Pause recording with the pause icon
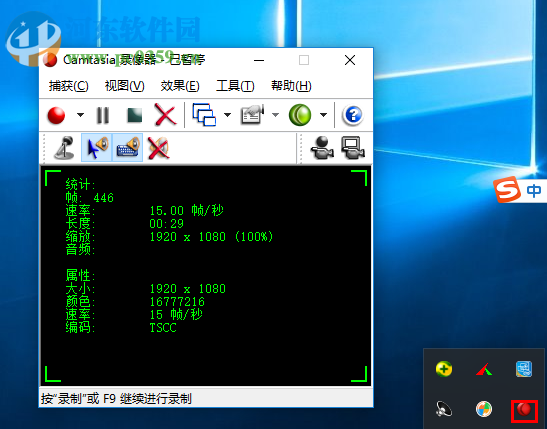Image resolution: width=547 pixels, height=429 pixels. (103, 115)
